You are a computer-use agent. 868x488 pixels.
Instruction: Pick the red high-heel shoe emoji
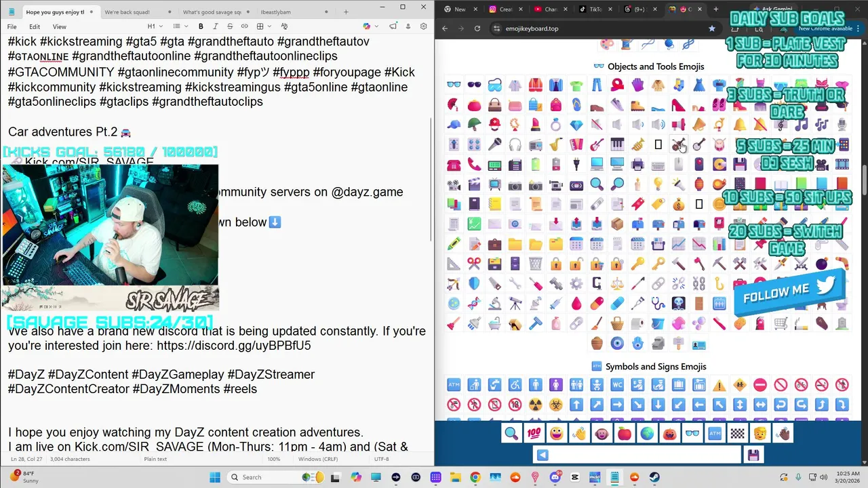coord(678,105)
